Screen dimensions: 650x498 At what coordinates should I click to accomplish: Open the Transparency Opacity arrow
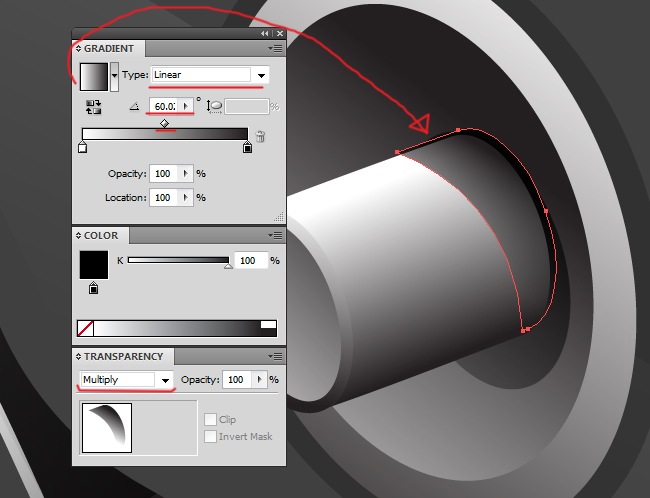point(260,379)
